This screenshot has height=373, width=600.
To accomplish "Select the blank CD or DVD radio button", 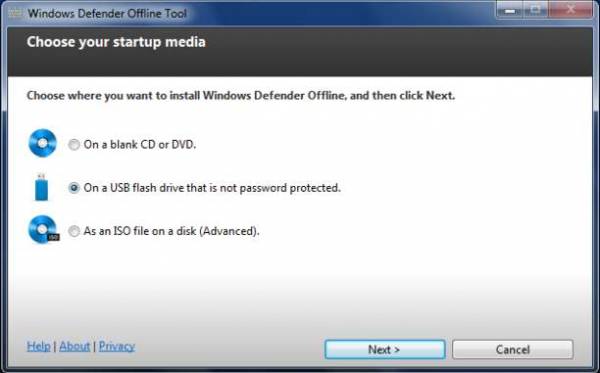I will (x=74, y=145).
